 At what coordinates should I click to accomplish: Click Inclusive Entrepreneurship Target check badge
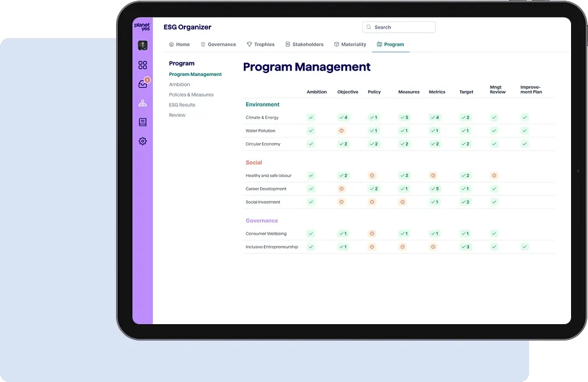pos(464,247)
